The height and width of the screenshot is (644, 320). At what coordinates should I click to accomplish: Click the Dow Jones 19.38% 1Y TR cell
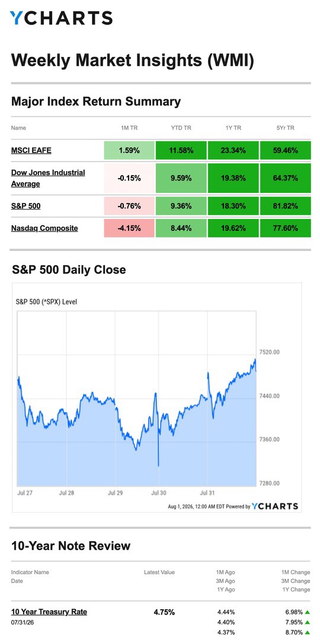pos(233,178)
